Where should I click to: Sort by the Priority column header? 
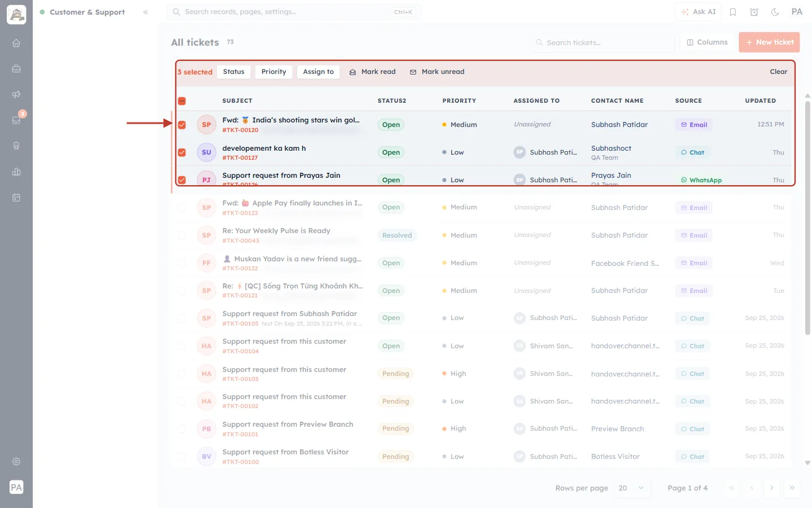pyautogui.click(x=459, y=100)
